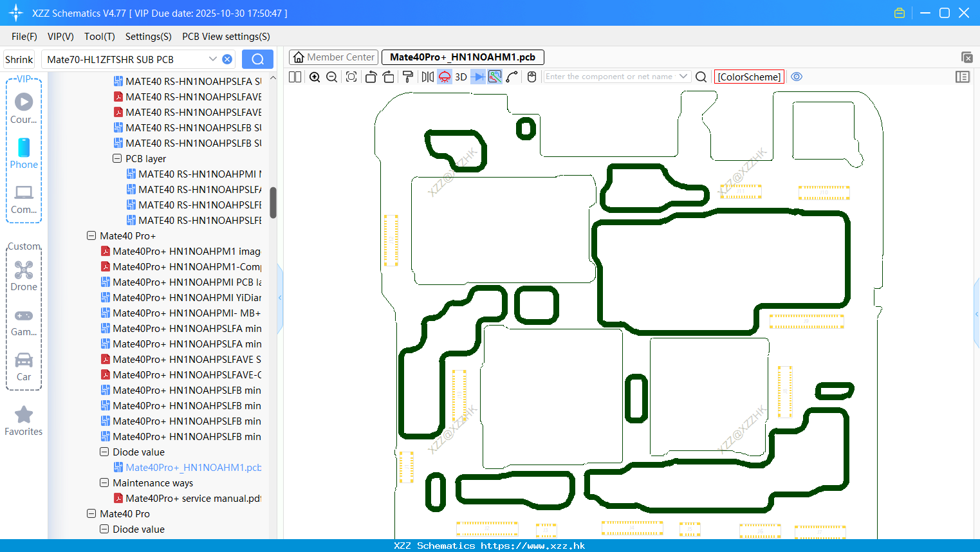980x552 pixels.
Task: Open PCB View settings(S) menu
Action: tap(226, 37)
